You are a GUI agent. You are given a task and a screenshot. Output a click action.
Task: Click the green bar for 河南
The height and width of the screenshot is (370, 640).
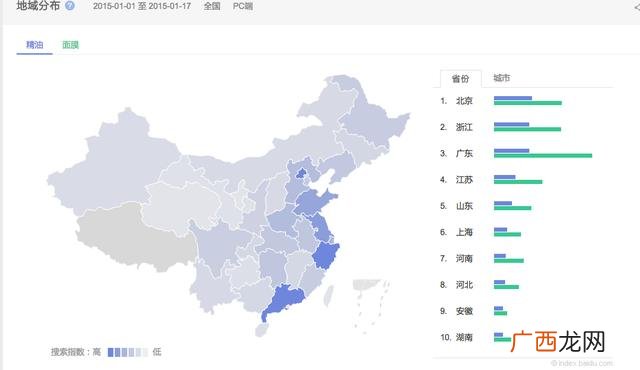509,261
